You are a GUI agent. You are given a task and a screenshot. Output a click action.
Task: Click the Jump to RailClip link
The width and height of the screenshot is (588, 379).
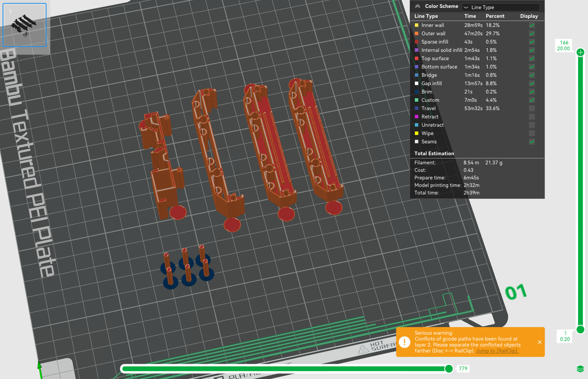pos(497,350)
